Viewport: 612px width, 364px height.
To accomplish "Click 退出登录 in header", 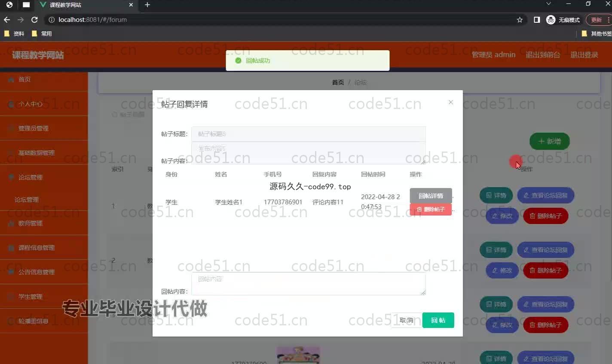I will tap(584, 55).
